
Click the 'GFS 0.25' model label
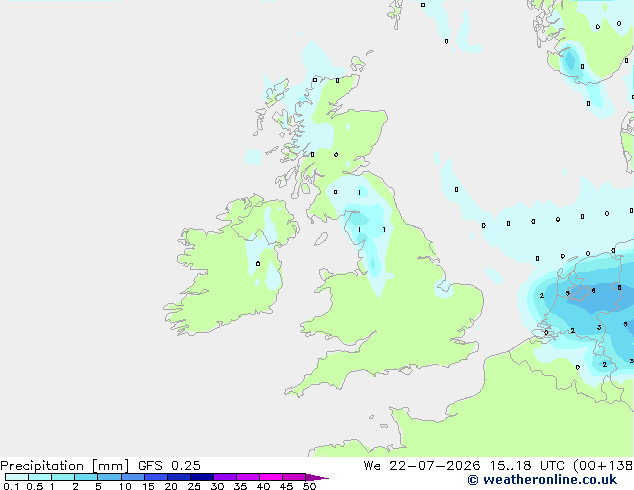(169, 466)
